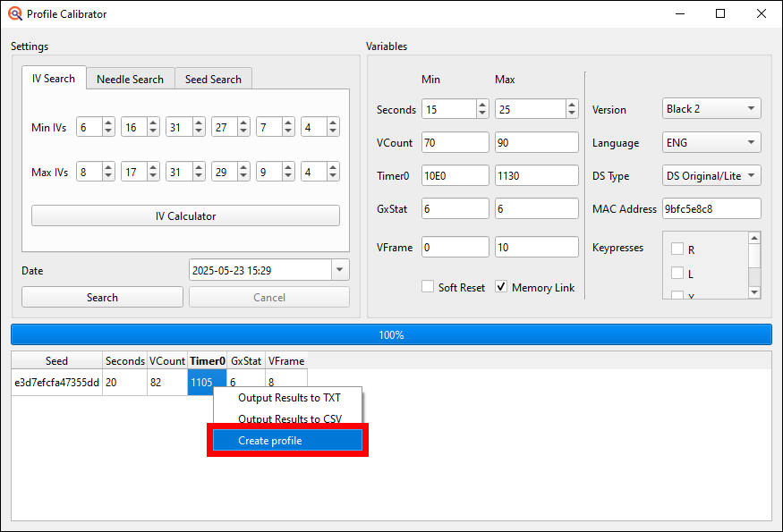The height and width of the screenshot is (532, 783).
Task: Click the MAC Address input field
Action: click(x=711, y=208)
